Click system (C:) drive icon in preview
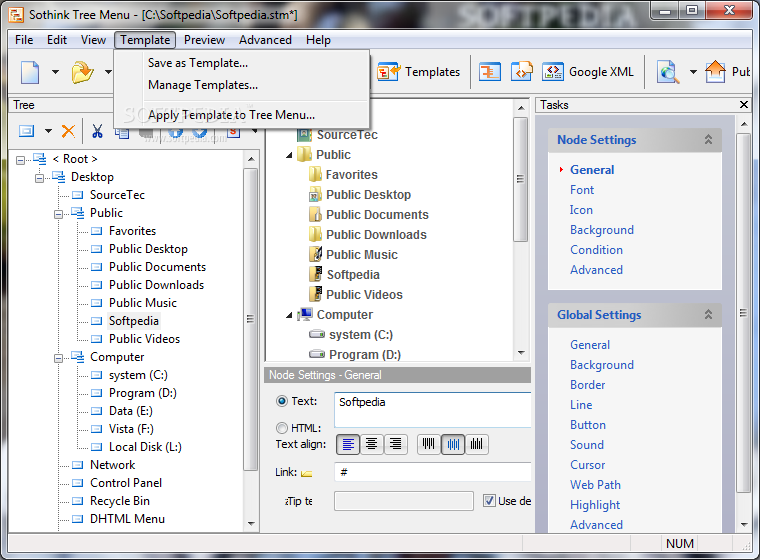The width and height of the screenshot is (760, 560). (x=317, y=334)
